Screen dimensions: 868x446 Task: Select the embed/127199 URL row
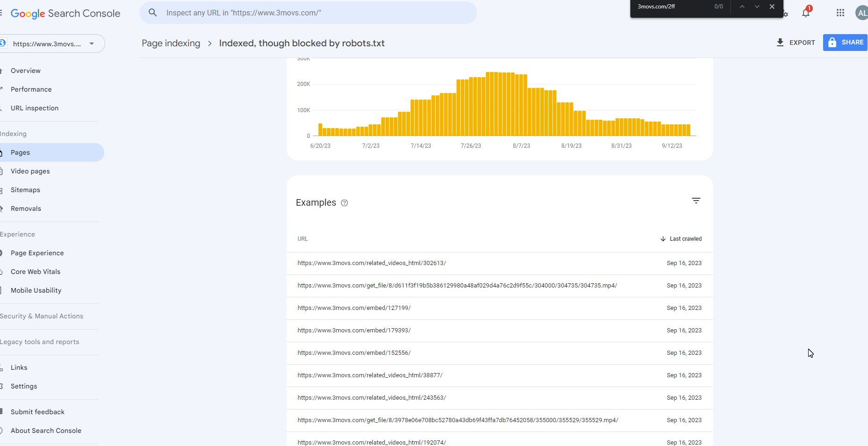(354, 308)
